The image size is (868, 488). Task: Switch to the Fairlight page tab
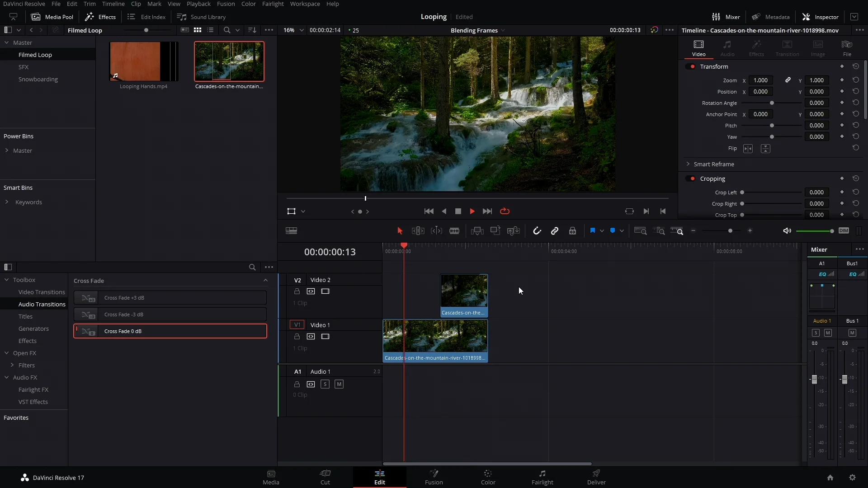[542, 477]
